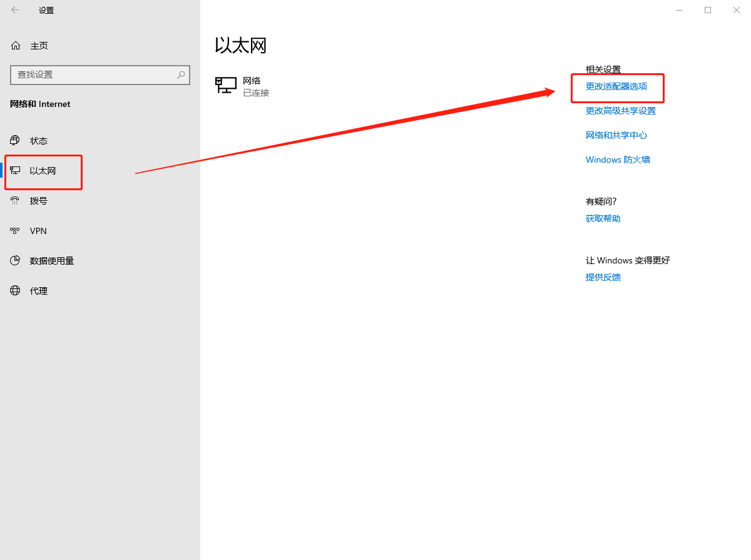Click the Ethernet icon in sidebar
The width and height of the screenshot is (751, 560).
15,170
